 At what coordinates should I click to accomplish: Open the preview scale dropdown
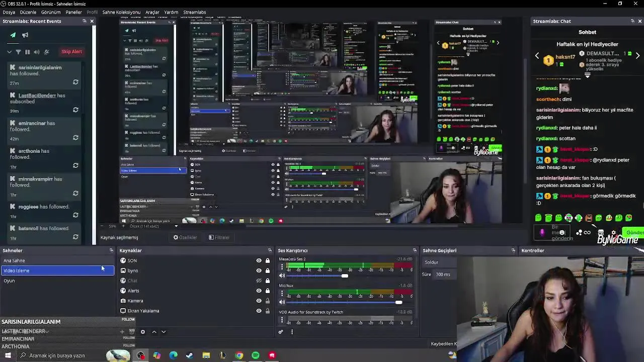point(176,226)
